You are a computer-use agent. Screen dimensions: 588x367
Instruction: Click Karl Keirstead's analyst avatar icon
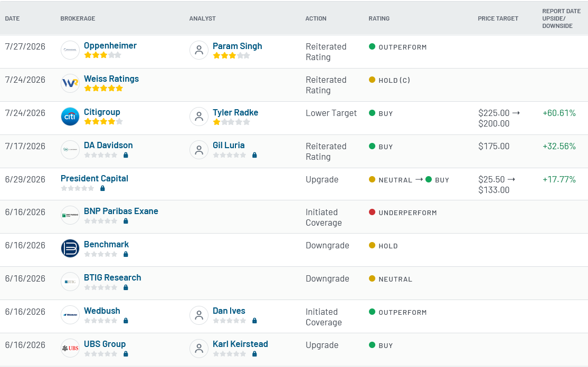coord(199,348)
